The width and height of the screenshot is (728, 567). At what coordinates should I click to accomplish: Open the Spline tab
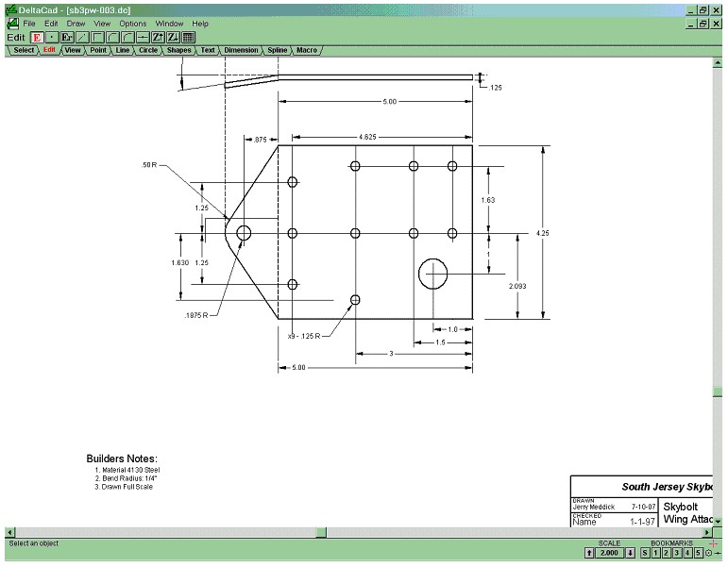click(x=278, y=50)
